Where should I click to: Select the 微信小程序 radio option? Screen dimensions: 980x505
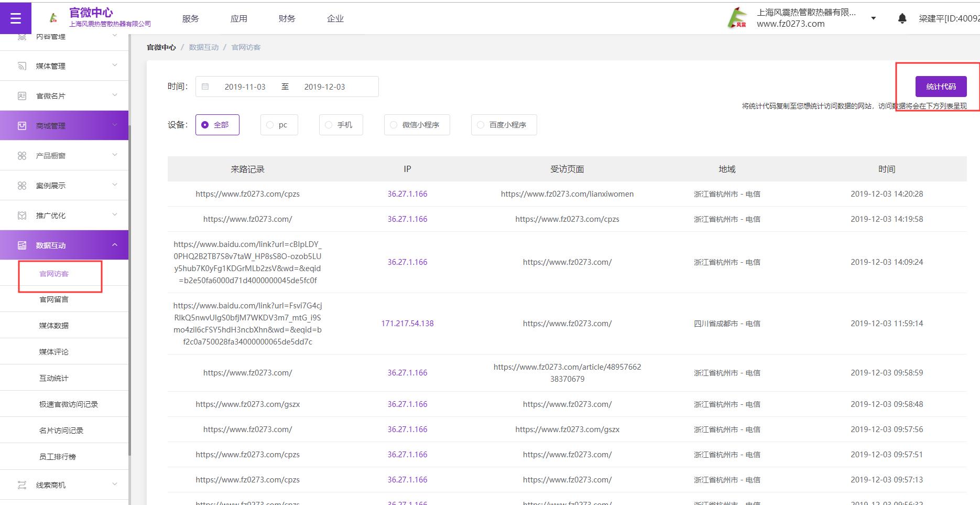coord(417,125)
